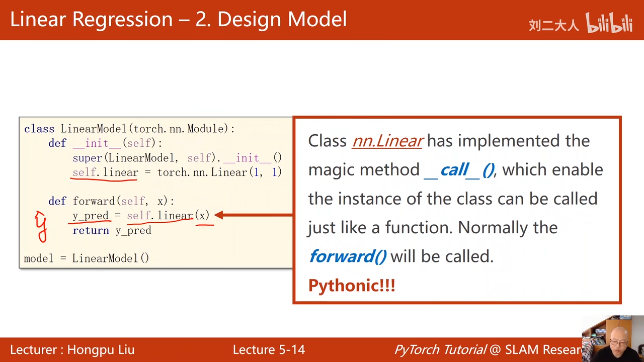Click the def __init__(self) code line
The image size is (644, 362).
pyautogui.click(x=105, y=143)
